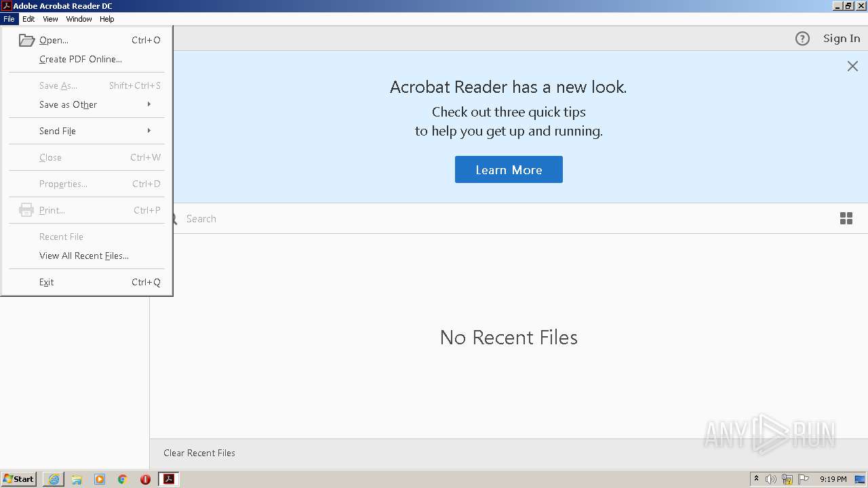
Task: Show hidden tray icons arrow
Action: click(x=756, y=479)
